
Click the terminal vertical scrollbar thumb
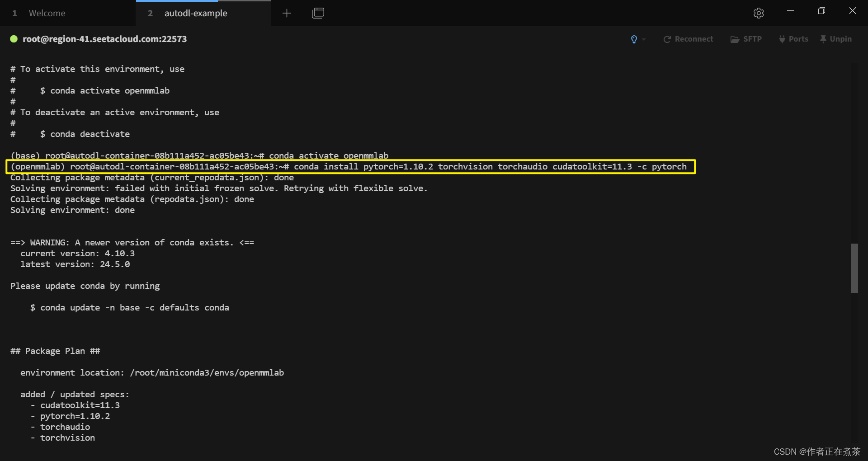coord(854,268)
